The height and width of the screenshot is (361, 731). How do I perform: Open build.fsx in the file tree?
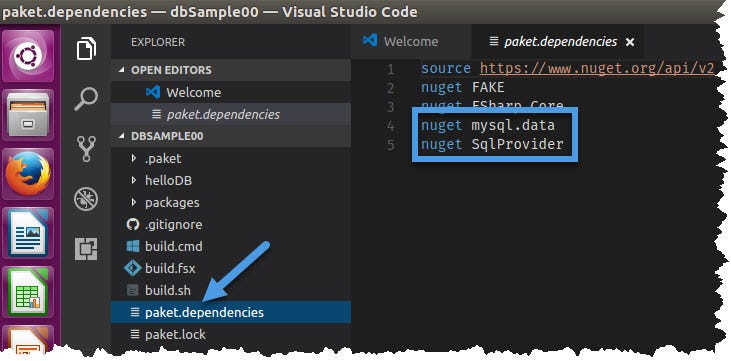[170, 268]
